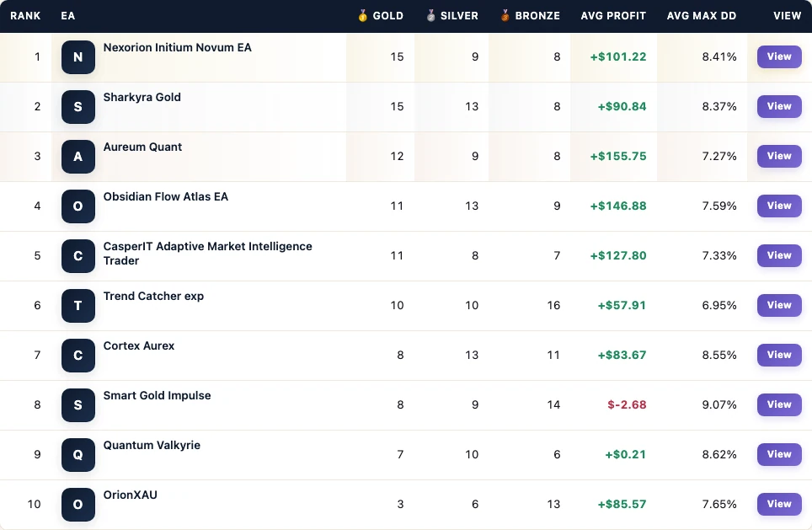Viewport: 812px width, 530px height.
Task: Click the +$90.84 average profit value
Action: tap(622, 107)
